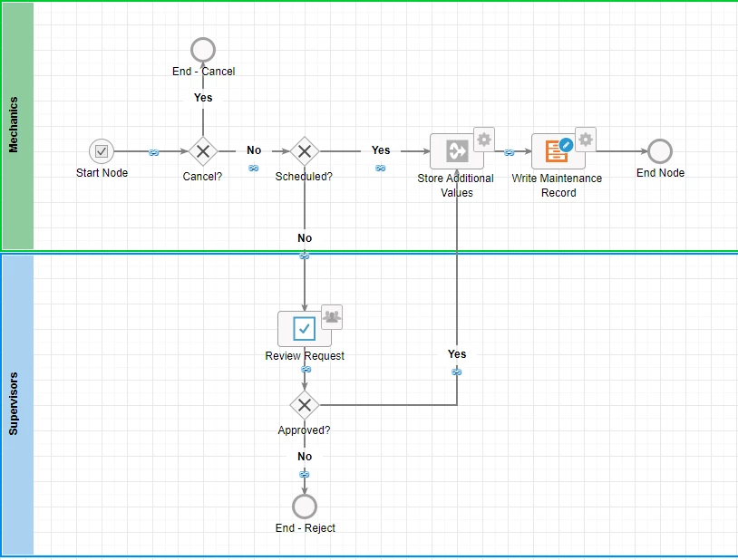Image resolution: width=738 pixels, height=560 pixels.
Task: Click link icon under Cancel? No label
Action: coord(253,168)
